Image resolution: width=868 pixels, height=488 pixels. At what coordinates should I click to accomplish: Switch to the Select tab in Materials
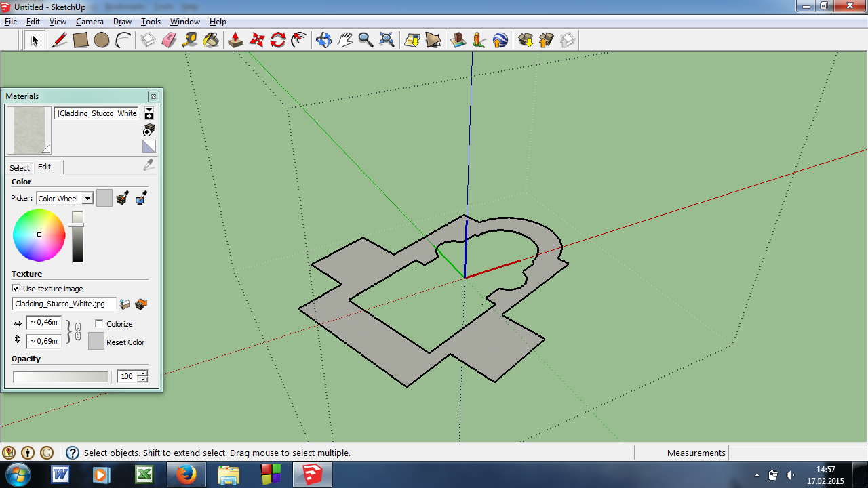[x=19, y=167]
